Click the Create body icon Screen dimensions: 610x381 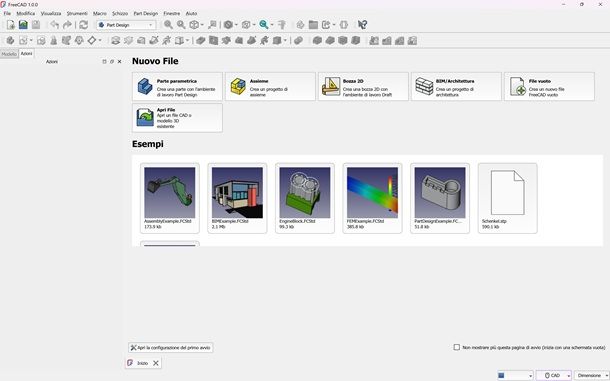(11, 40)
